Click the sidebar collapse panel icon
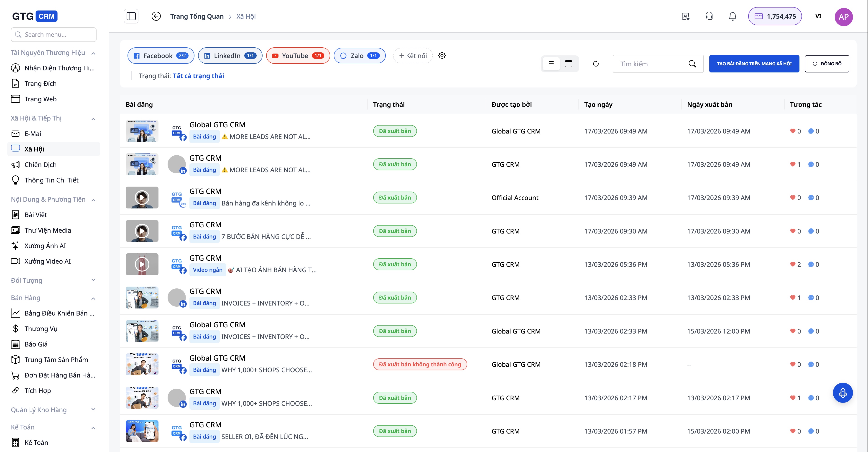Screen dimensions: 868x452 [131, 16]
